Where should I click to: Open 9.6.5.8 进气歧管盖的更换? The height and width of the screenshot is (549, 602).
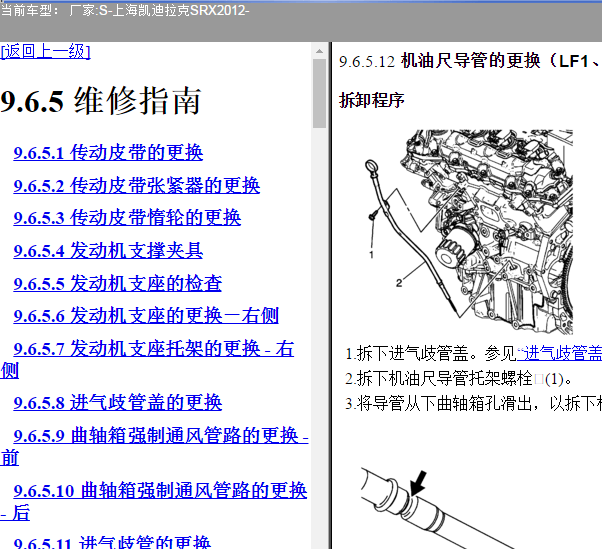click(117, 403)
